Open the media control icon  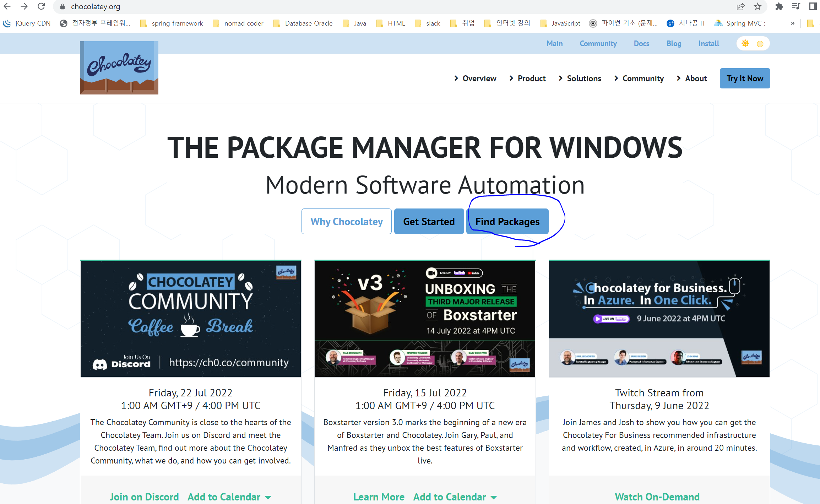796,6
